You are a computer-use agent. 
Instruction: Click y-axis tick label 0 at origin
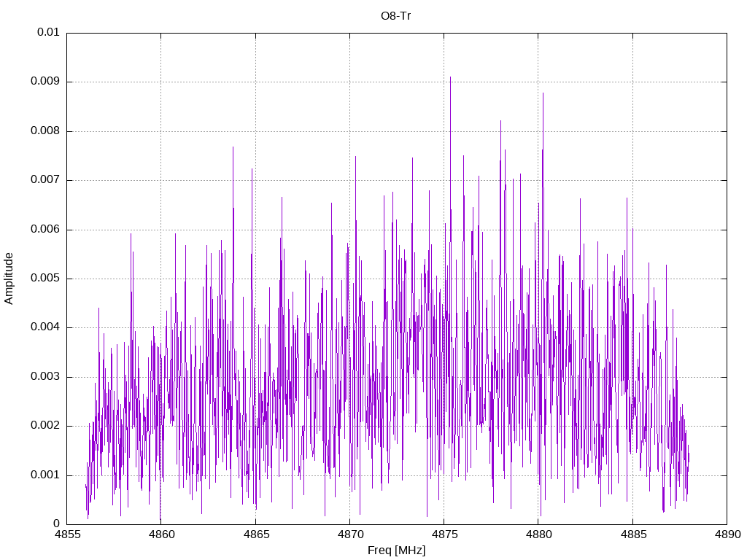click(57, 524)
